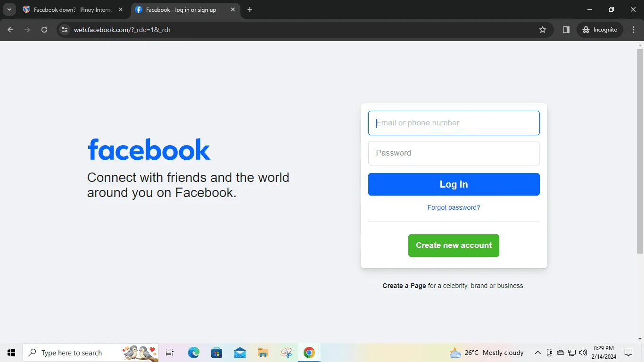Open Chrome's three-dot menu
This screenshot has height=362, width=644.
click(x=634, y=30)
